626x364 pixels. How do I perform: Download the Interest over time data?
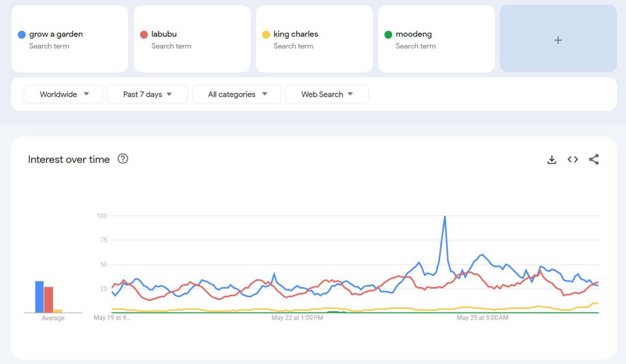552,160
